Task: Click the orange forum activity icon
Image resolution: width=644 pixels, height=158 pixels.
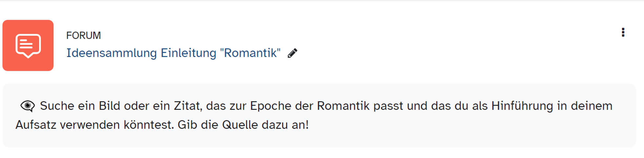Action: point(28,45)
